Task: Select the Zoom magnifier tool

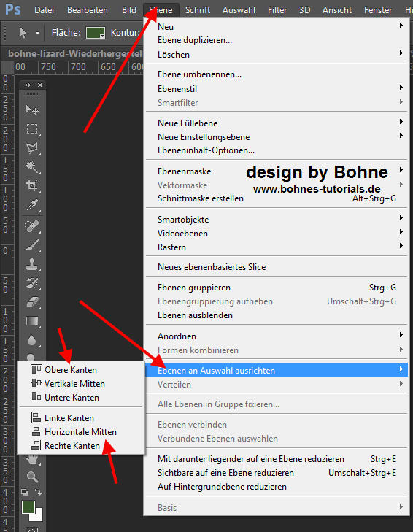Action: [x=32, y=477]
